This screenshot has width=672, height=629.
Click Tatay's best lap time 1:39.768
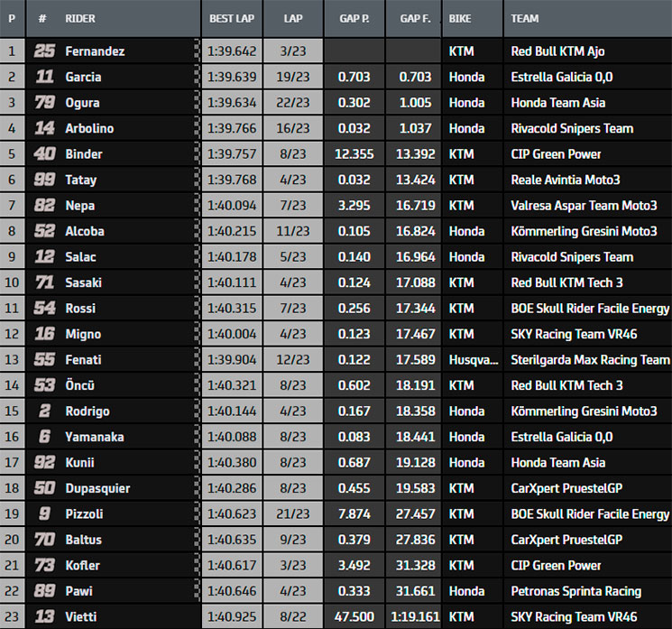[232, 180]
